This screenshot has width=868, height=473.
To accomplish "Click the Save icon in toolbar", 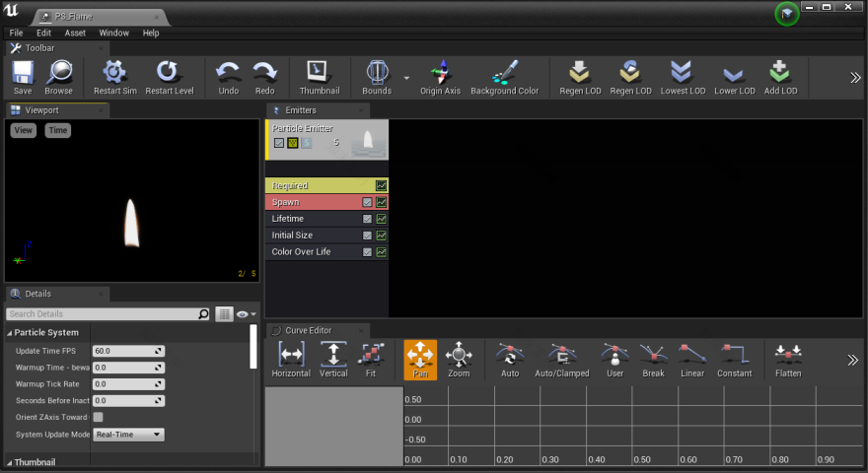I will click(23, 72).
